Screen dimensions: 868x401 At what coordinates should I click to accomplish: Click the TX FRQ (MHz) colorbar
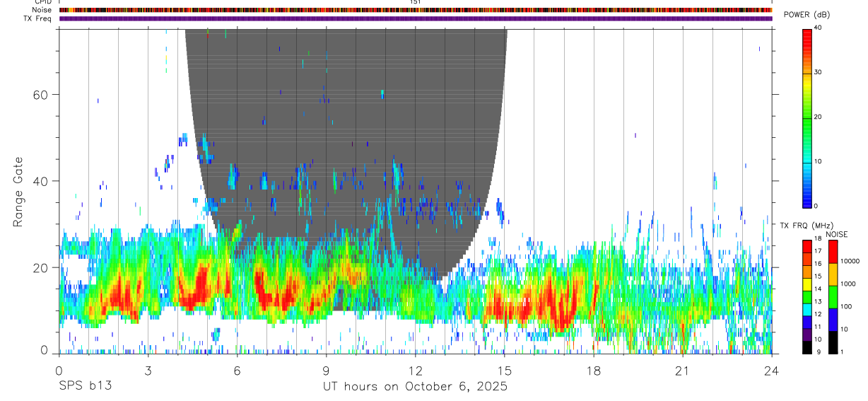click(807, 297)
